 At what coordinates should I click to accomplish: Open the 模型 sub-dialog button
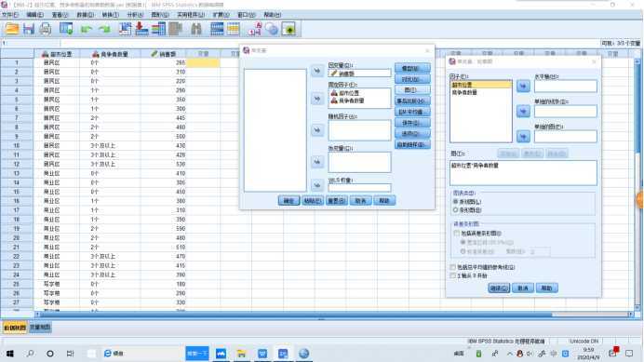coord(412,68)
